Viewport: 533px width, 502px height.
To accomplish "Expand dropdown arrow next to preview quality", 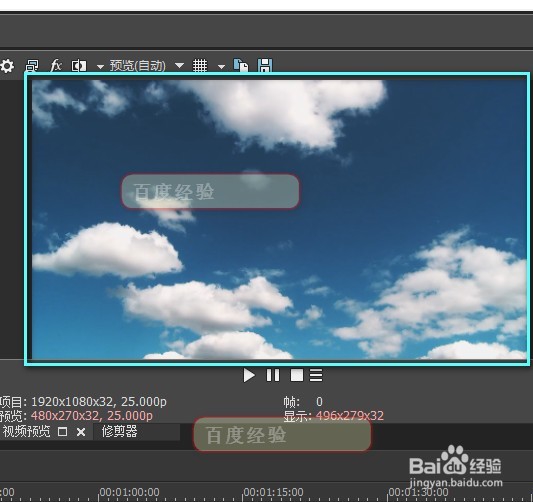I will coord(179,65).
